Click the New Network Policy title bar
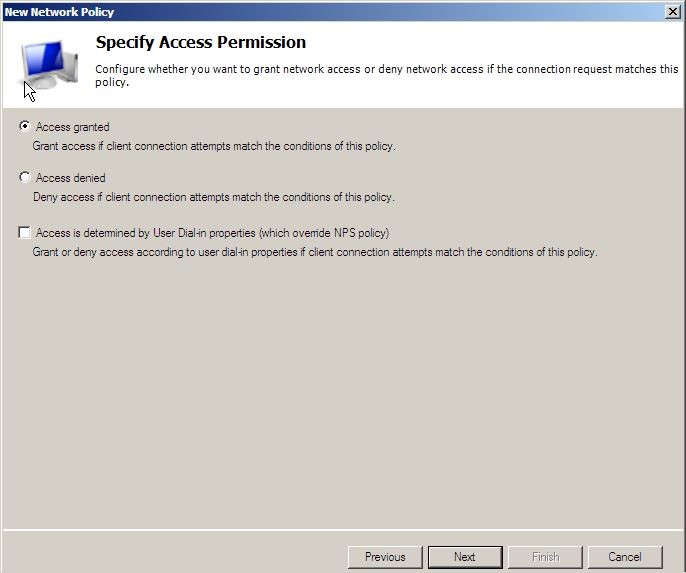The width and height of the screenshot is (686, 573). tap(332, 12)
